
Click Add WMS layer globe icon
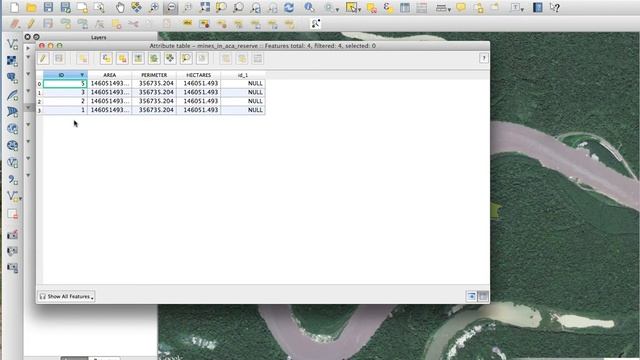12,129
